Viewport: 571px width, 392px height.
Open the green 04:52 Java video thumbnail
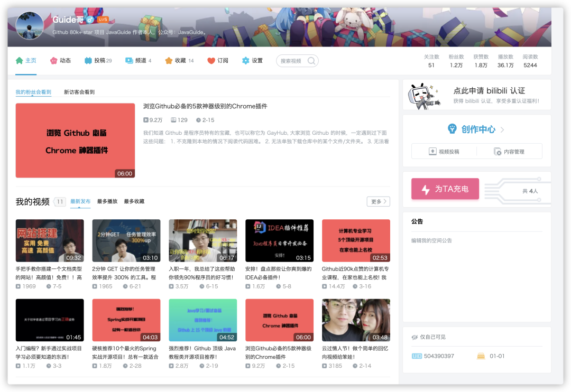click(203, 320)
